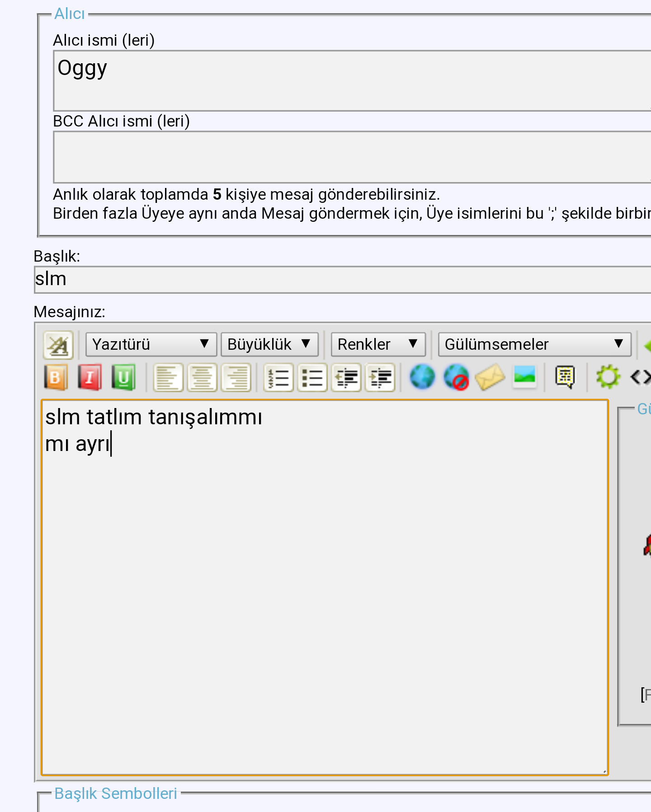Decrease indent of text

[346, 377]
